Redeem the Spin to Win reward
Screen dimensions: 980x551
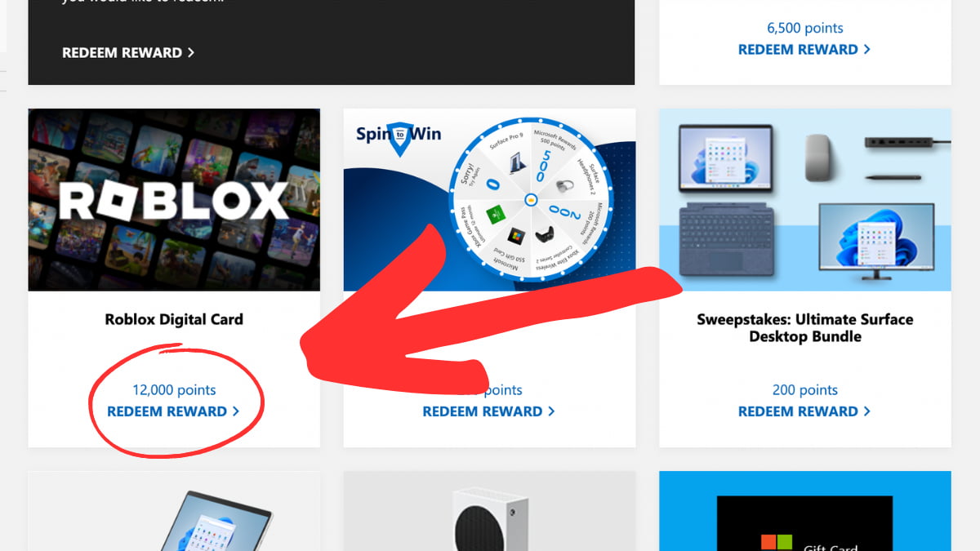tap(488, 411)
